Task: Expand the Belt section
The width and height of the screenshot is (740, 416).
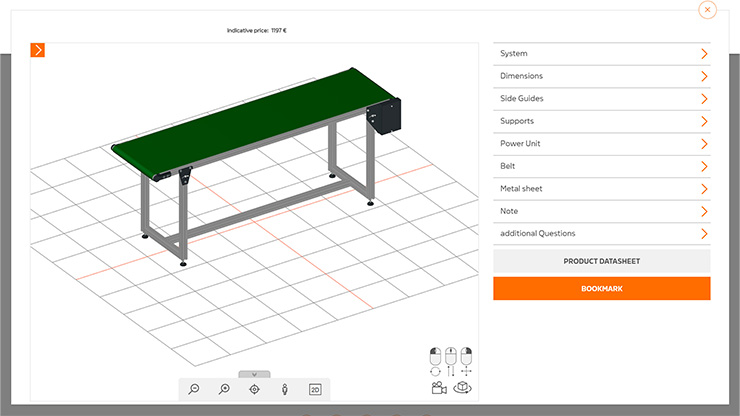Action: [602, 166]
